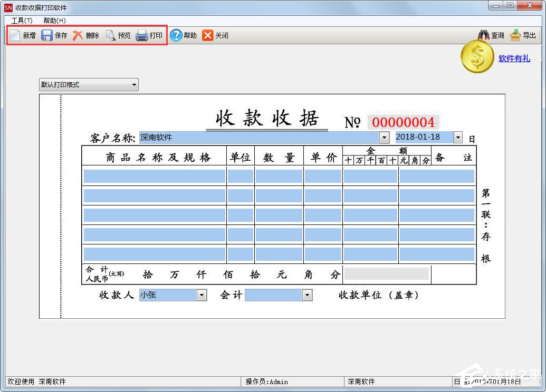Delete the receipt using 删除 icon
Image resolution: width=546 pixels, height=392 pixels.
pyautogui.click(x=78, y=35)
